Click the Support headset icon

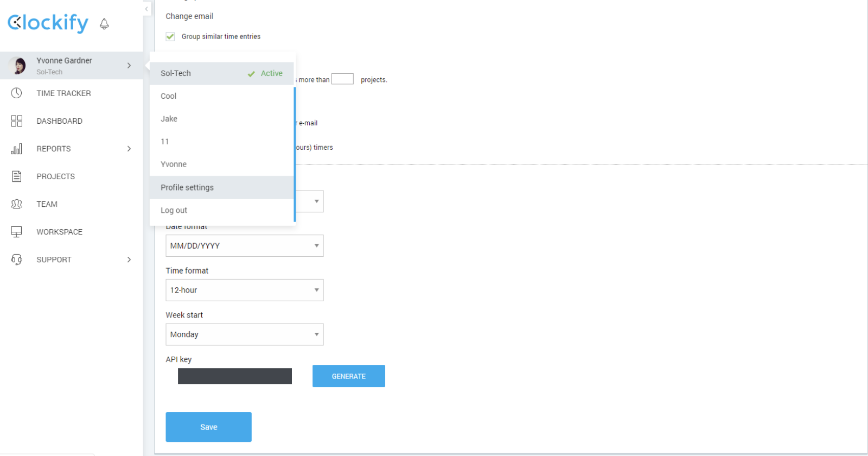click(17, 259)
